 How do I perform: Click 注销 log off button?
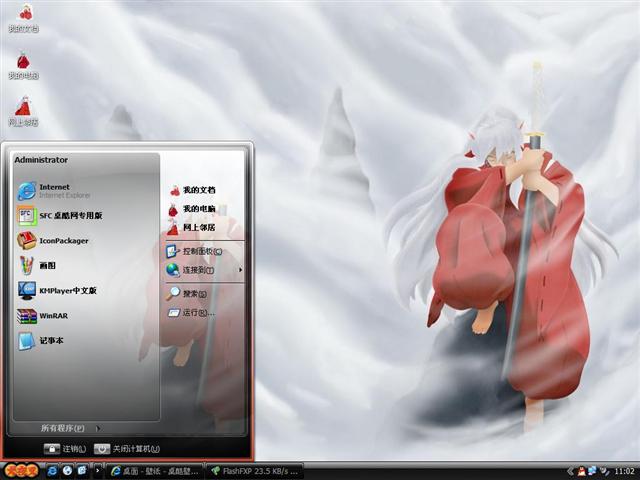pos(64,449)
